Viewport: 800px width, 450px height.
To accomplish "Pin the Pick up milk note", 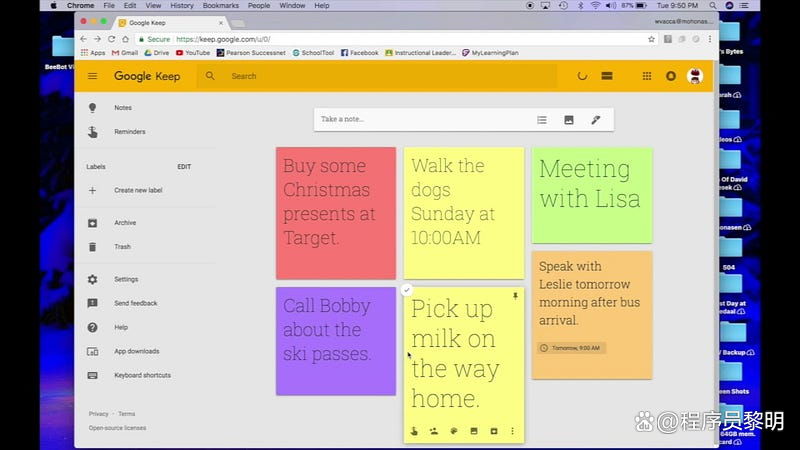I will tap(515, 296).
